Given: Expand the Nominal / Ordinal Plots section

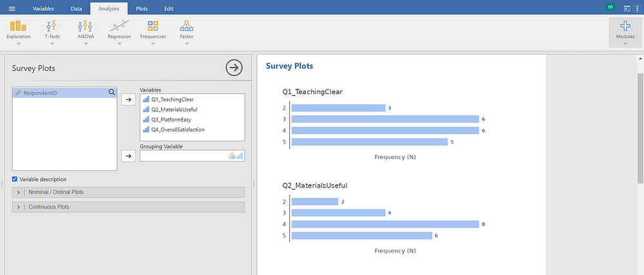Looking at the screenshot, I should click(x=128, y=192).
